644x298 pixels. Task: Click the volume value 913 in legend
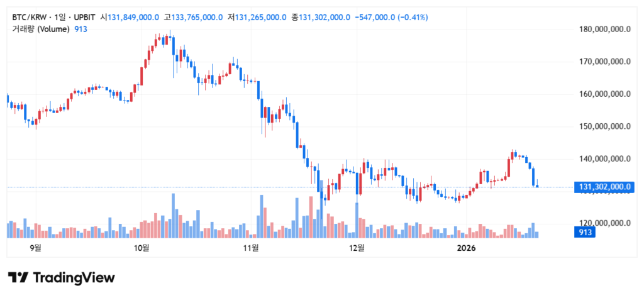coord(81,29)
